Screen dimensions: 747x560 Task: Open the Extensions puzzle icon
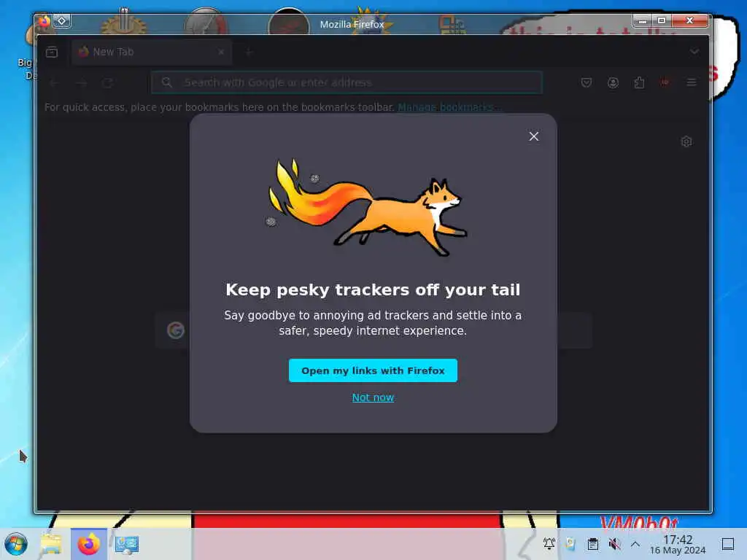click(639, 82)
